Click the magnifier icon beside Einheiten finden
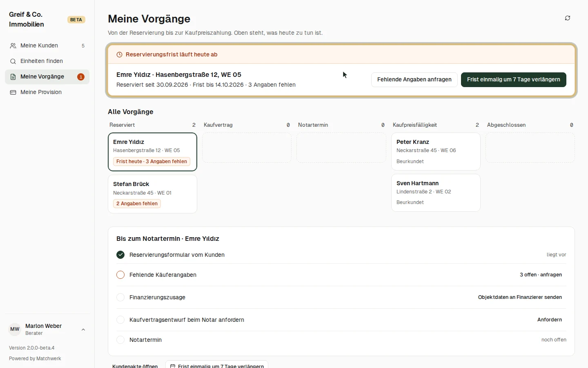588x368 pixels. (13, 61)
